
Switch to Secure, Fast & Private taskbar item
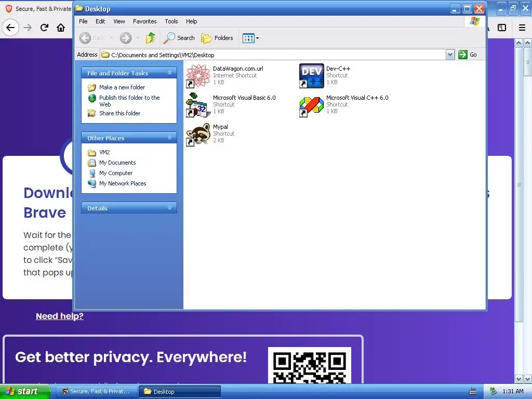[x=96, y=391]
